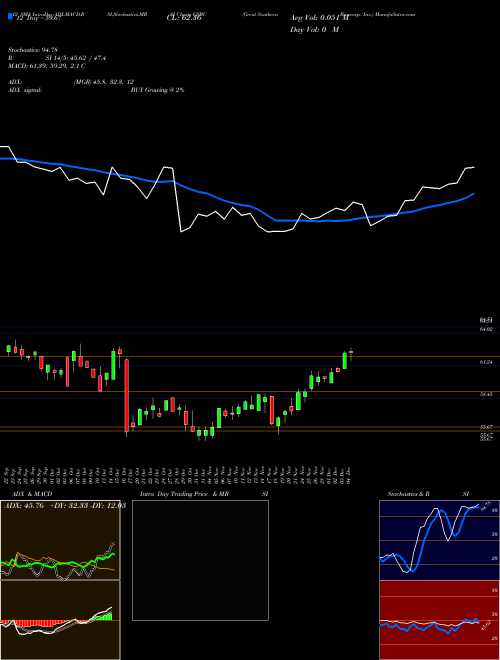
Task: Click the 61.24 price axis label
Action: [487, 362]
